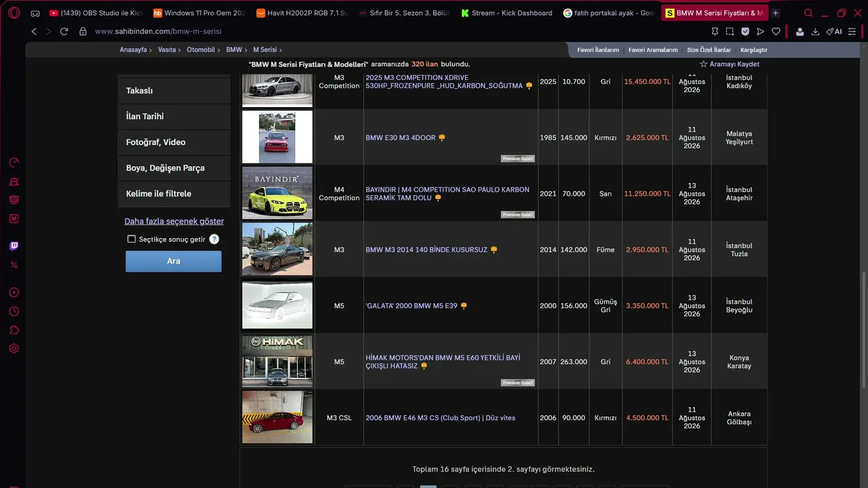Image resolution: width=868 pixels, height=488 pixels.
Task: Open GX Control speedometer icon in sidebar
Action: click(x=14, y=163)
